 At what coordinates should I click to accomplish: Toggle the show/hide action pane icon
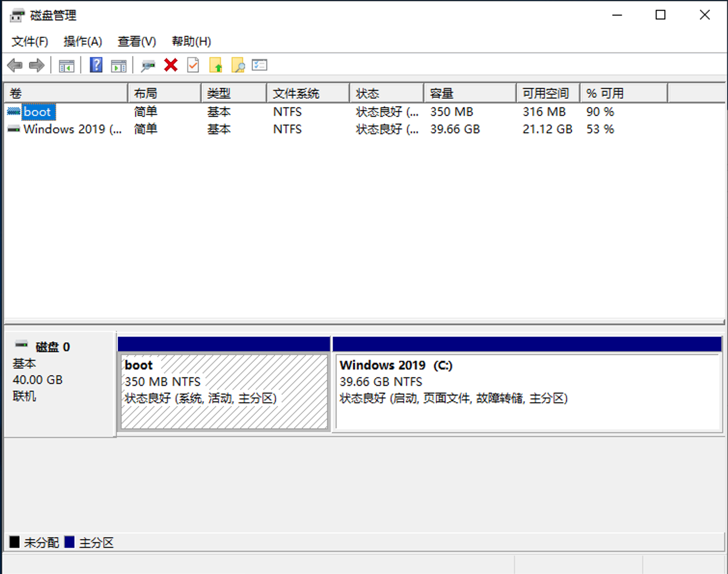point(119,66)
